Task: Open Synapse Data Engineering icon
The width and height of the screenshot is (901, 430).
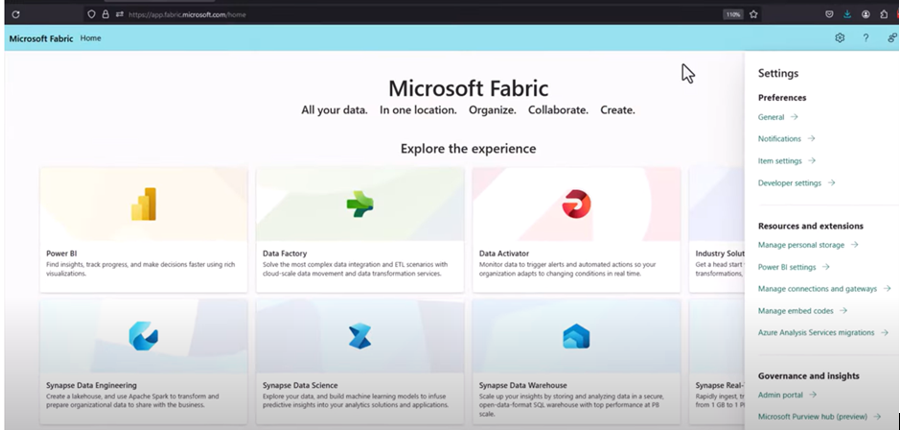Action: 143,336
